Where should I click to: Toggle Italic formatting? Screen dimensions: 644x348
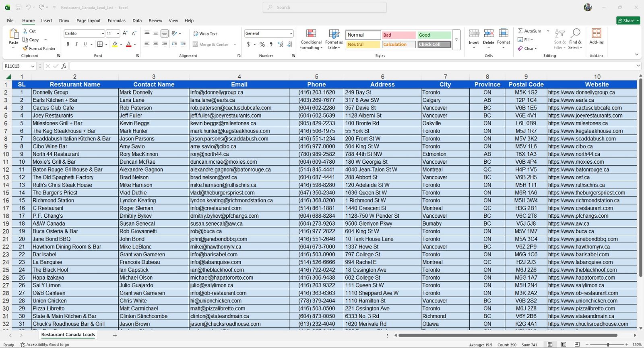76,44
